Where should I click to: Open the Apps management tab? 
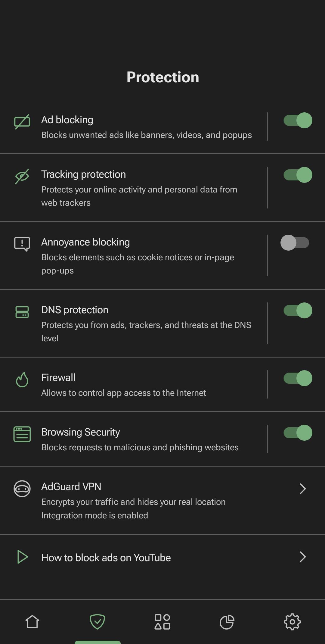[x=162, y=622]
